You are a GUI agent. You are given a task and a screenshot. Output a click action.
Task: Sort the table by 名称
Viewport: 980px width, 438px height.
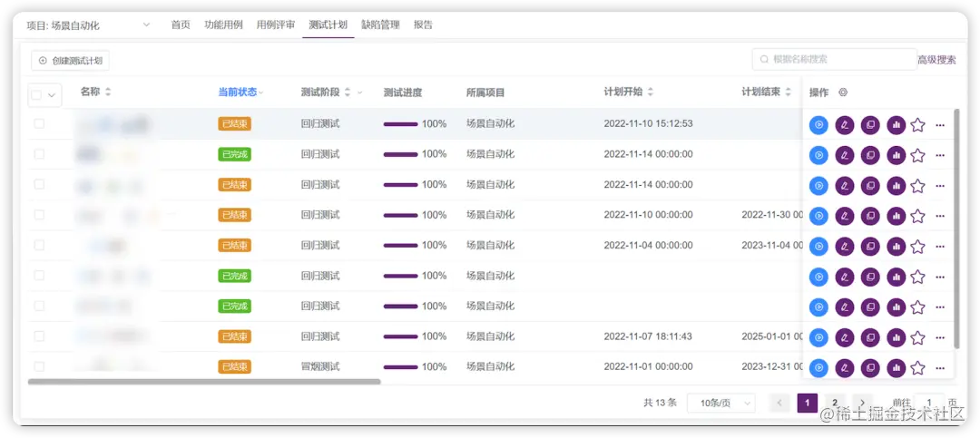coord(107,92)
